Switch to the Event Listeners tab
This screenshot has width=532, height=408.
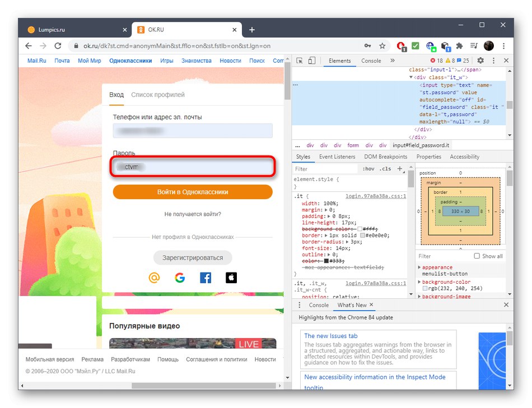point(337,157)
